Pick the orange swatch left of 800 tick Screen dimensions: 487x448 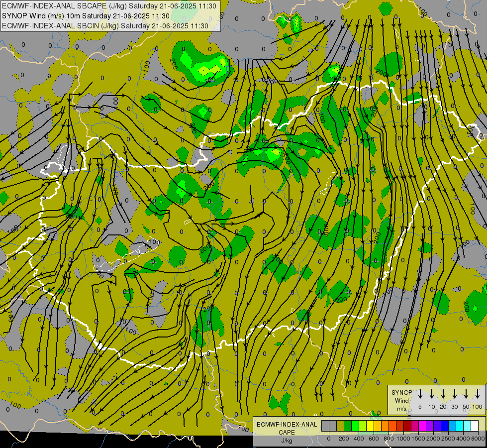coord(385,426)
